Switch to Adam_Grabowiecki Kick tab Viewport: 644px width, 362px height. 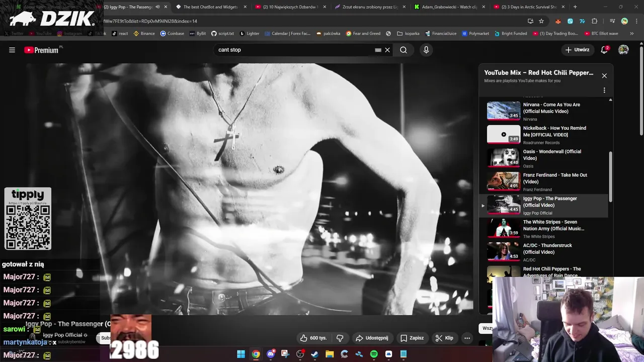tap(450, 7)
